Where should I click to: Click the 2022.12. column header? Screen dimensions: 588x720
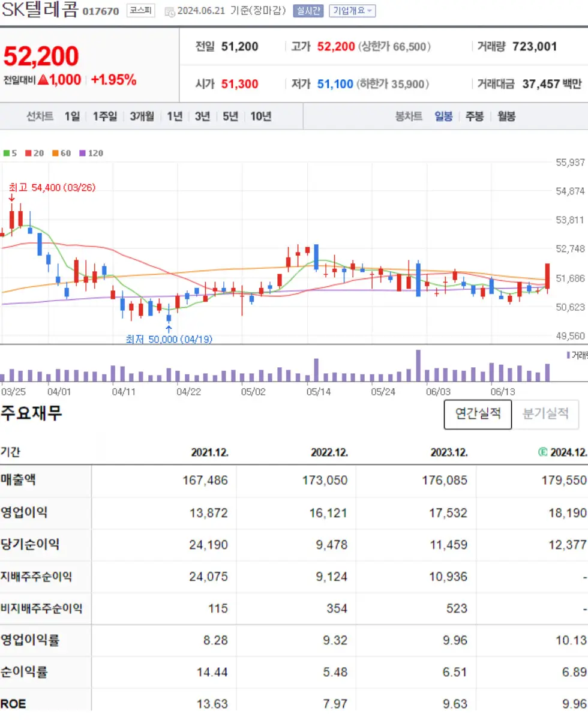pyautogui.click(x=329, y=452)
